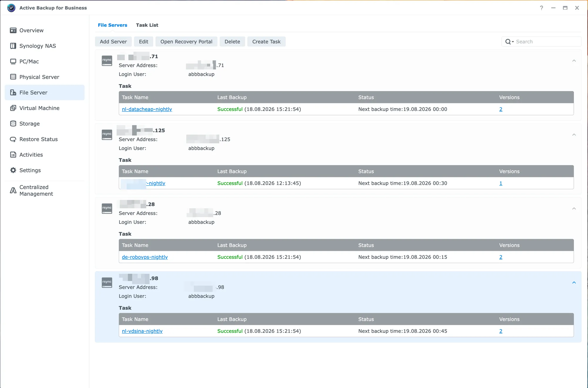Open Physical Server via its icon
Screen dimensions: 588x388
pyautogui.click(x=13, y=77)
